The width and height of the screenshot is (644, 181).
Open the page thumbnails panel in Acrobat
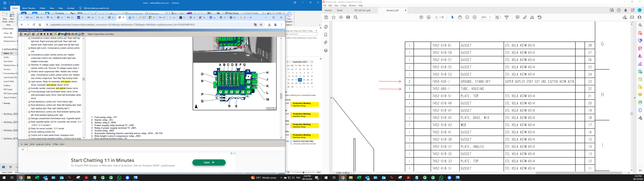[x=326, y=27]
